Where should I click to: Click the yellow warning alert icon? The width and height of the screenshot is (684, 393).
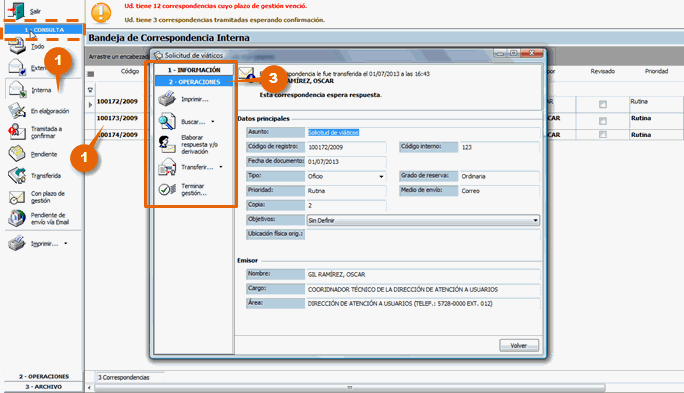point(101,12)
